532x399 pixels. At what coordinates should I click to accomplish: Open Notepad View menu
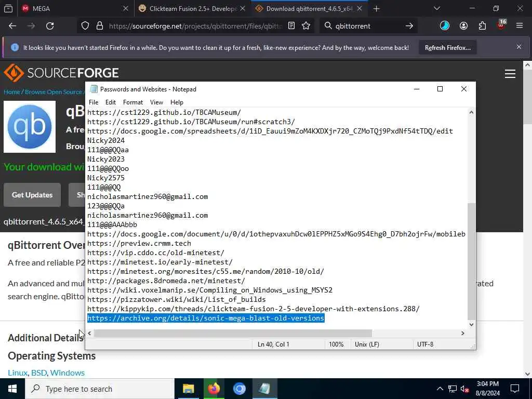pyautogui.click(x=156, y=102)
